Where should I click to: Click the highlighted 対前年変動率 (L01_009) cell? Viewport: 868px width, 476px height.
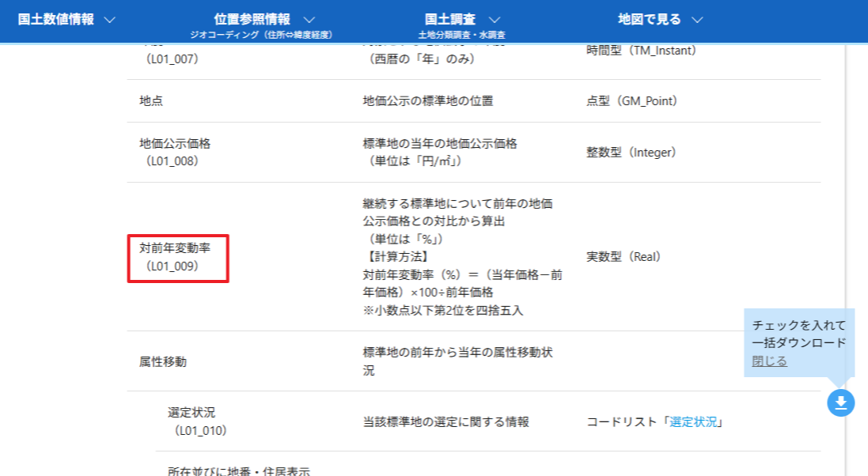[x=178, y=258]
